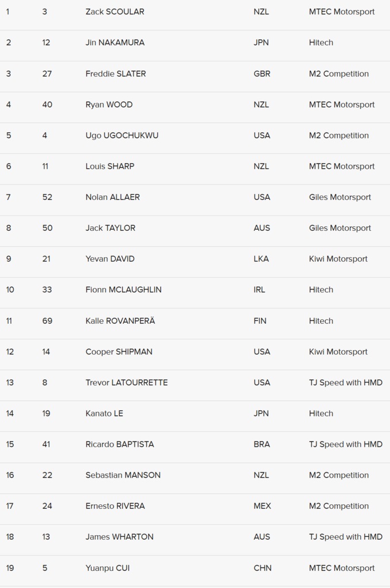Open Kalle ROVANPERÄ's entry

tap(120, 321)
